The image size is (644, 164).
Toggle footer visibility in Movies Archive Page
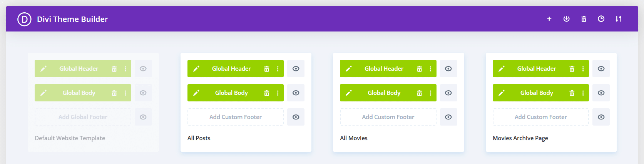pos(601,117)
